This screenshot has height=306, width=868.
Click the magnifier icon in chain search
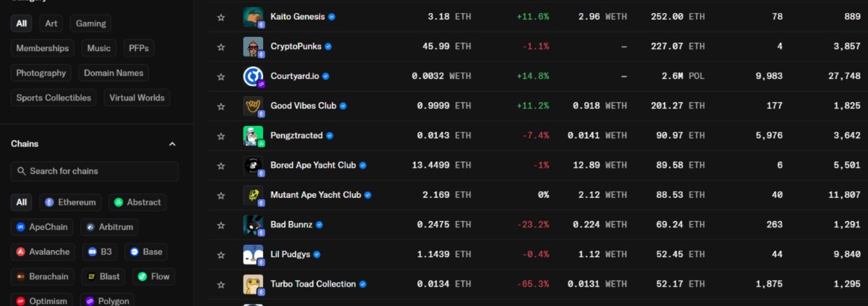coord(21,171)
